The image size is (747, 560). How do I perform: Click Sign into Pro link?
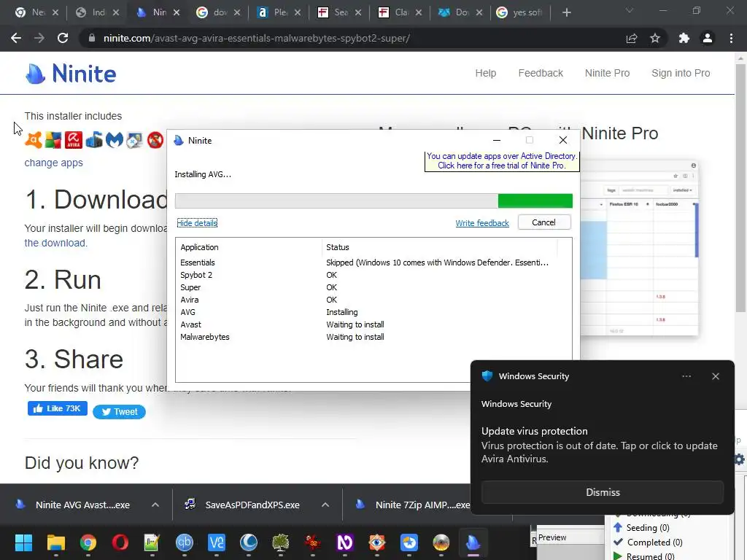(681, 73)
